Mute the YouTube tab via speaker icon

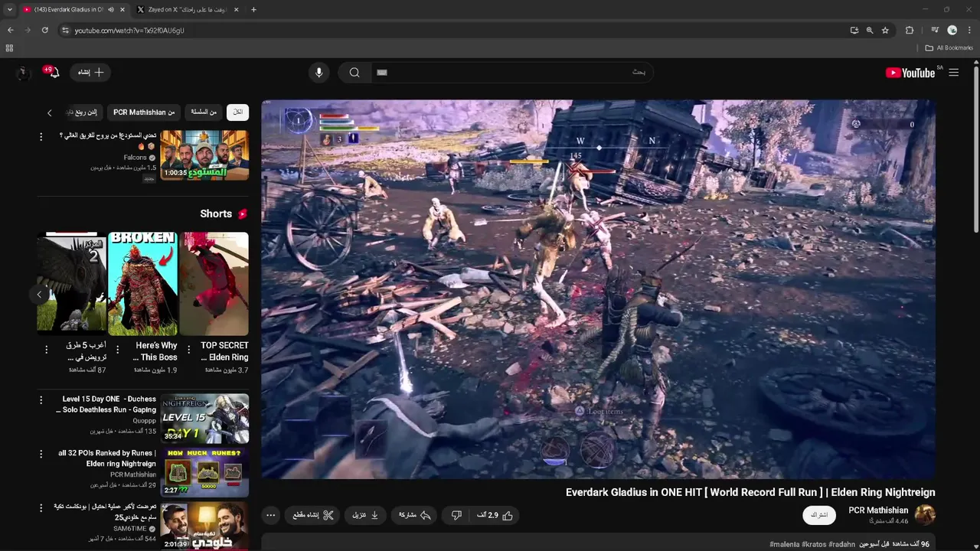111,10
